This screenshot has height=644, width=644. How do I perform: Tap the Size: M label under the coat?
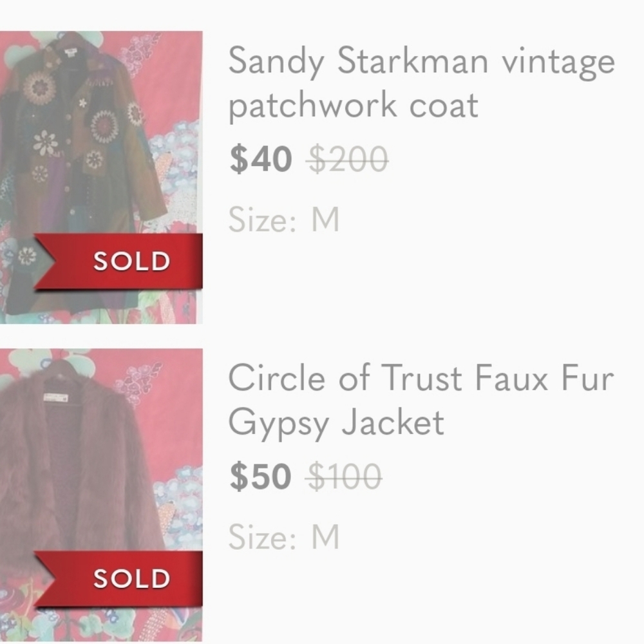283,220
